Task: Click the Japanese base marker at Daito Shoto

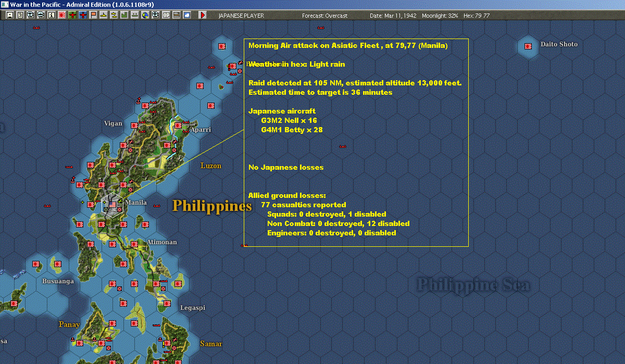Action: (x=528, y=46)
